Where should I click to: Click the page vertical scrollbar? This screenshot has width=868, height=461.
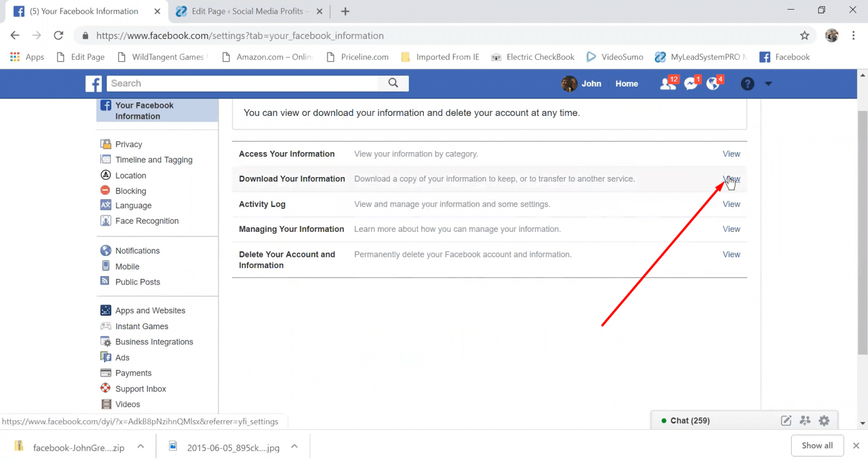click(x=862, y=232)
